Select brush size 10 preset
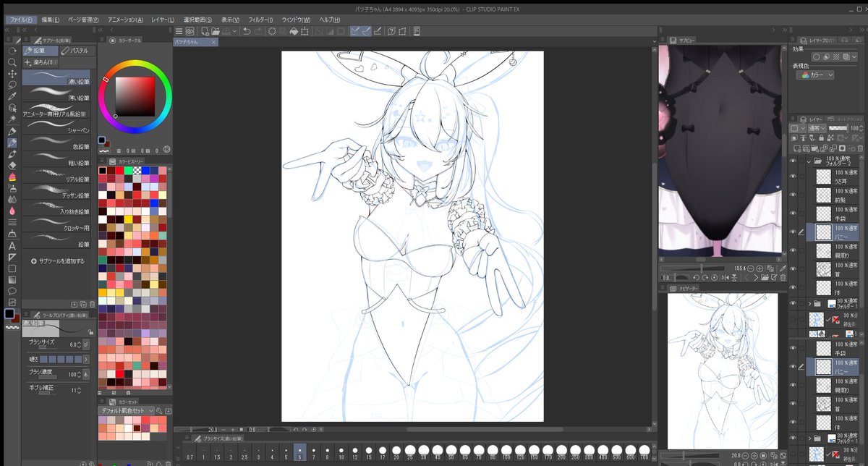 [x=340, y=452]
